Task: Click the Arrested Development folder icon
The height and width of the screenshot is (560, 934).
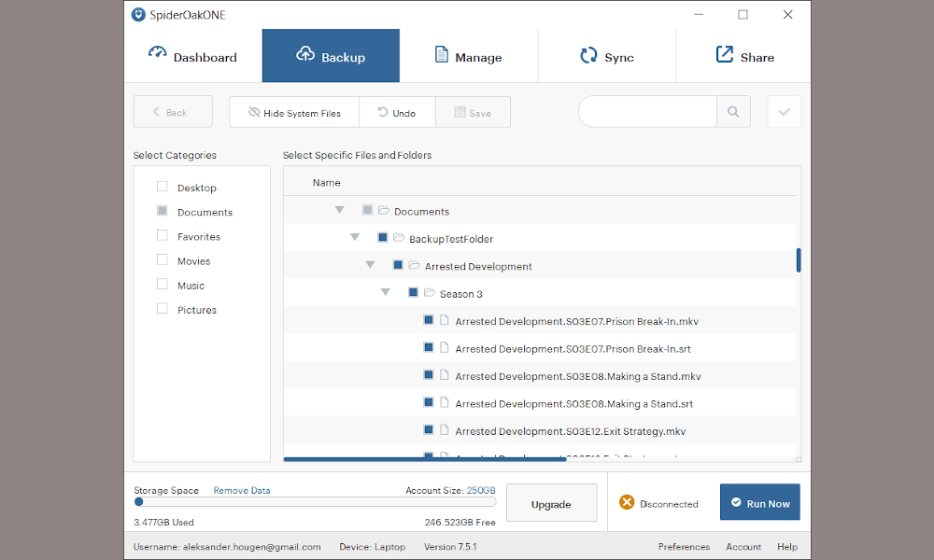Action: click(414, 265)
